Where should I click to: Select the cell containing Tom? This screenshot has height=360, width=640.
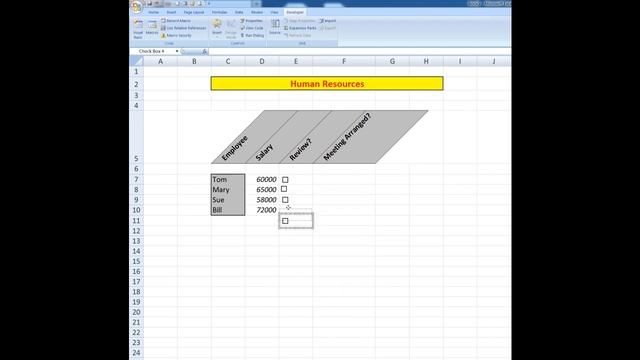pos(228,180)
